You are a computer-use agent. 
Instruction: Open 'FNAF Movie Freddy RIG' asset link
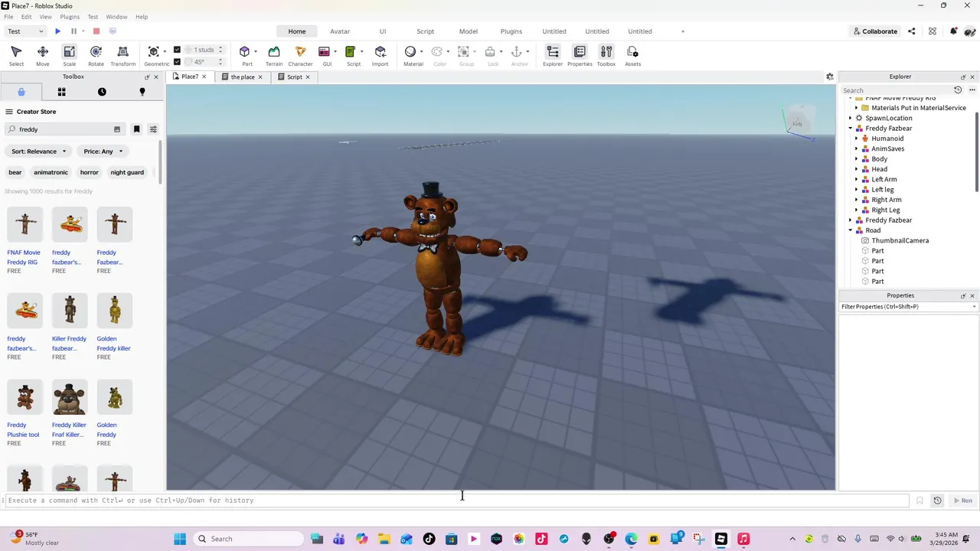click(x=24, y=257)
